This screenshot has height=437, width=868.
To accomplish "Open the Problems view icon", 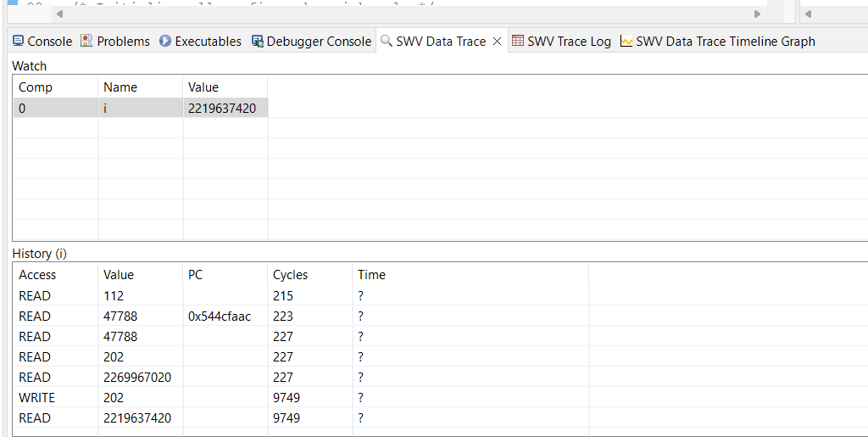I will click(86, 41).
